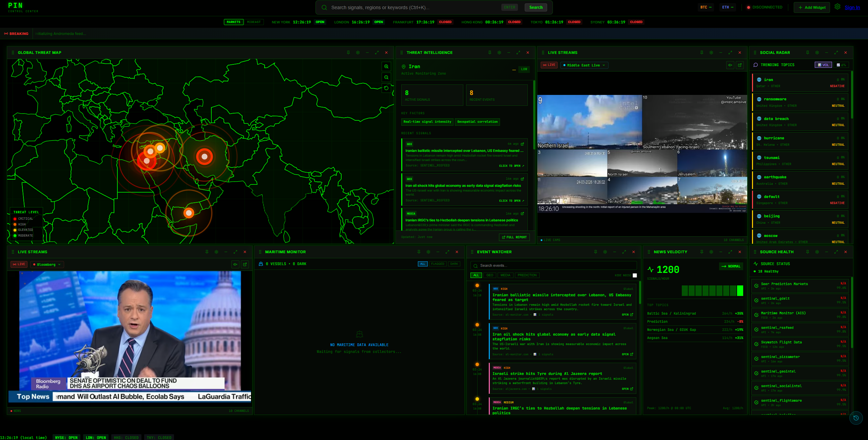Open the Bloomberg stream selector dropdown
Screen dimensions: 868x440
tap(47, 264)
